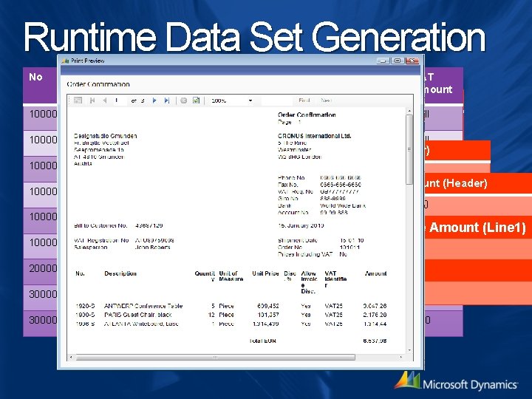This screenshot has height=399, width=532.
Task: Click the 'Description' column header
Action: [x=120, y=273]
